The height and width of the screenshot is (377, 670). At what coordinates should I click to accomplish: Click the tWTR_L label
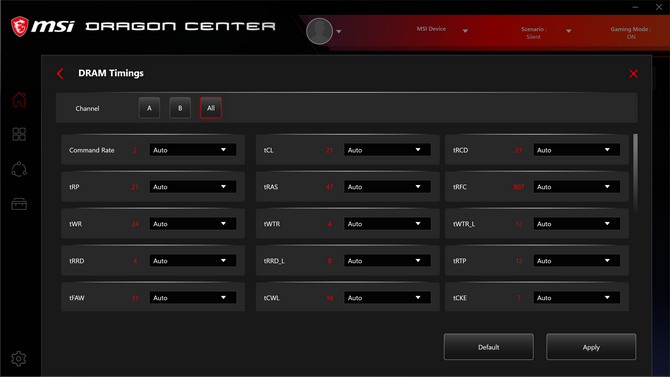point(464,224)
